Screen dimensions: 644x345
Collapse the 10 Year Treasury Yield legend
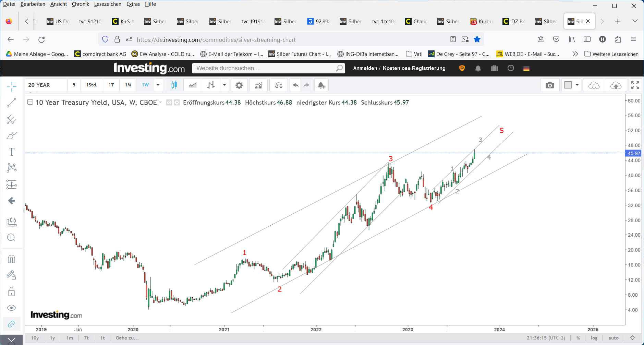(30, 102)
